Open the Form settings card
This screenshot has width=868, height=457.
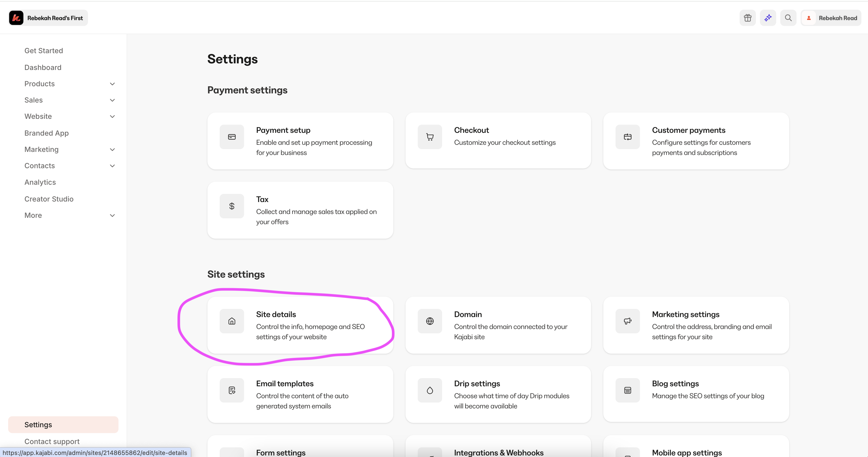point(300,446)
